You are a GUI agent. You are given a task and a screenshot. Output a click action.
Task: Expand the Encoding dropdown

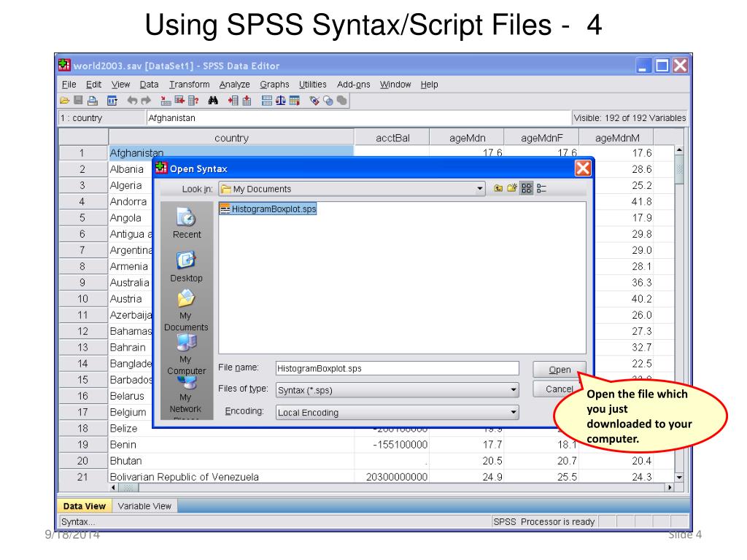click(514, 413)
